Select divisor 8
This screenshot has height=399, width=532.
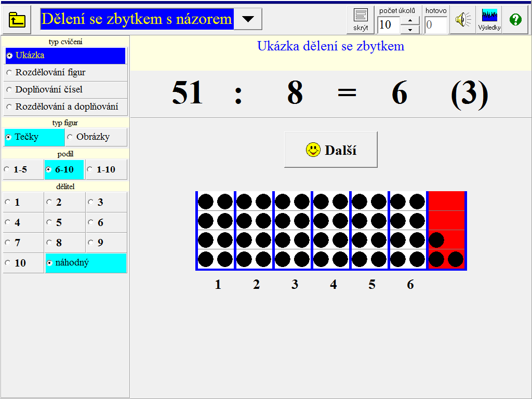[x=65, y=243]
